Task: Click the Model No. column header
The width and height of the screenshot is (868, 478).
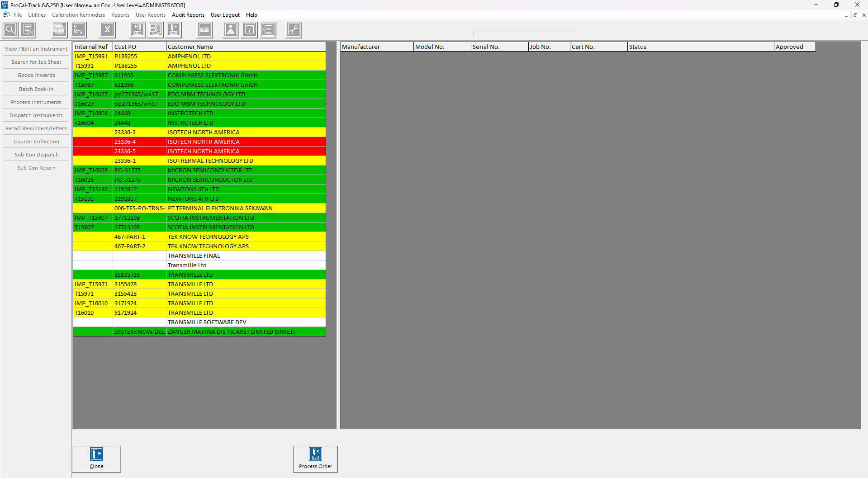Action: click(442, 47)
